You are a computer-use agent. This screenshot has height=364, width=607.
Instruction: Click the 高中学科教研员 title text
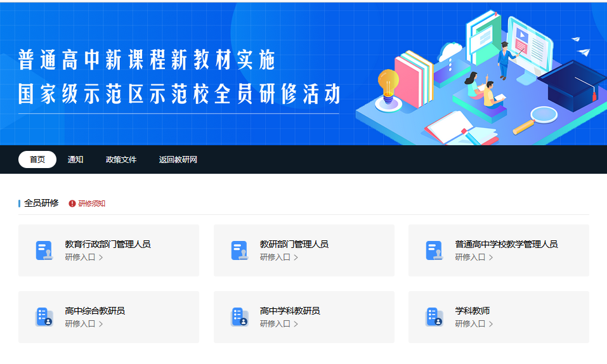click(290, 311)
